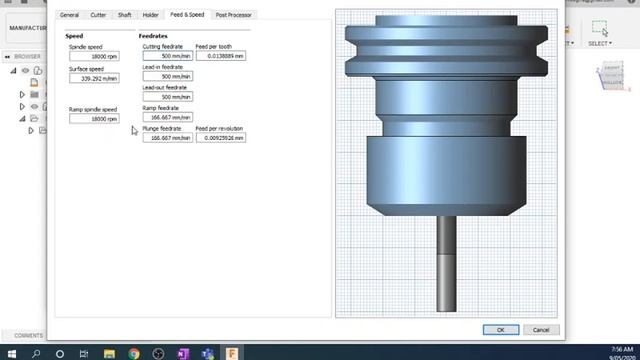The image size is (640, 360).
Task: Confirm the tool dialog with OK
Action: click(x=501, y=330)
